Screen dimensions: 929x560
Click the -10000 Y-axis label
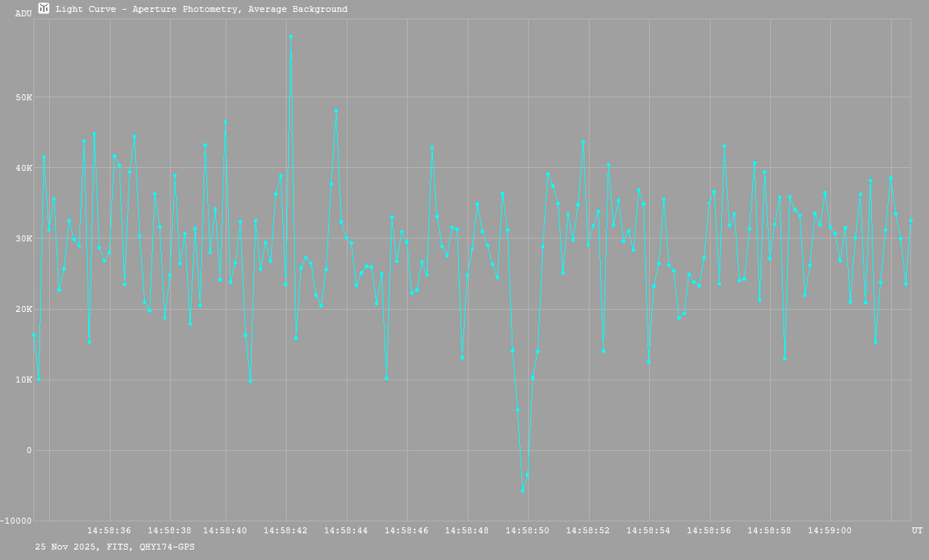click(16, 521)
